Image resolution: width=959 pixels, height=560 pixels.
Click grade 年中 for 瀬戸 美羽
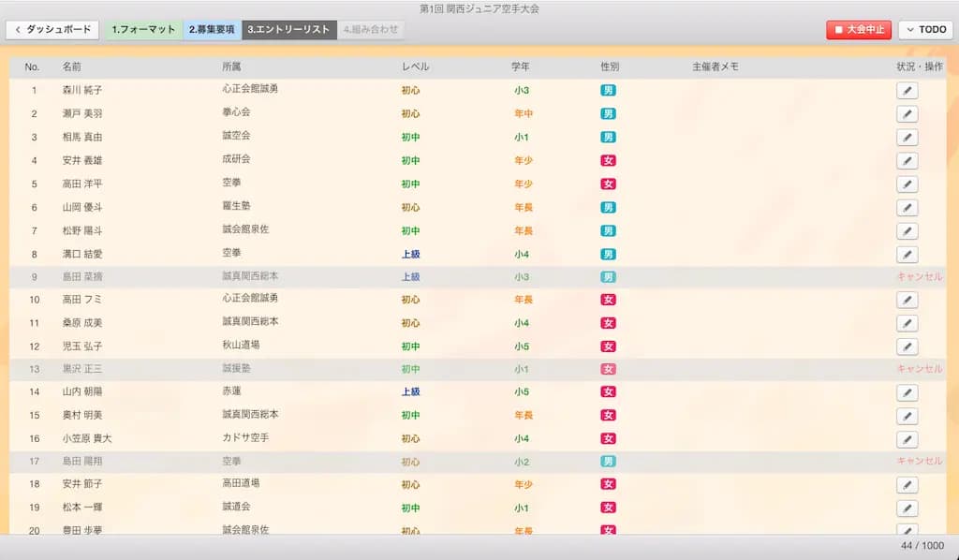(524, 113)
